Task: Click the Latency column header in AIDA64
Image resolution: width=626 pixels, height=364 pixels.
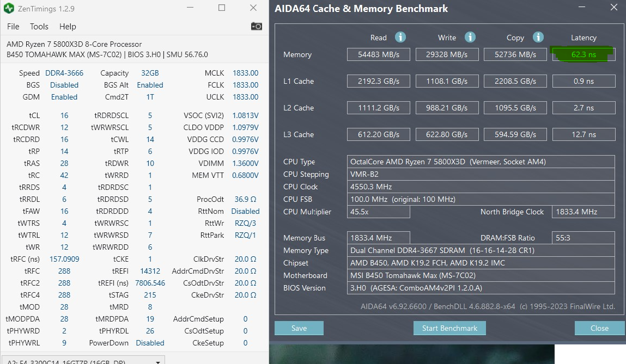Action: coord(584,38)
